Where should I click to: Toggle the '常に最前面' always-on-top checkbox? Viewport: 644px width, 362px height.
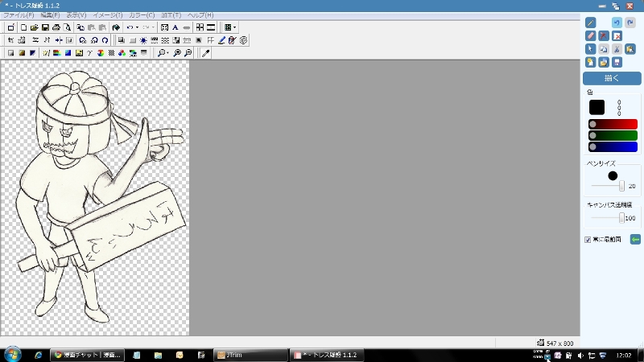point(588,240)
